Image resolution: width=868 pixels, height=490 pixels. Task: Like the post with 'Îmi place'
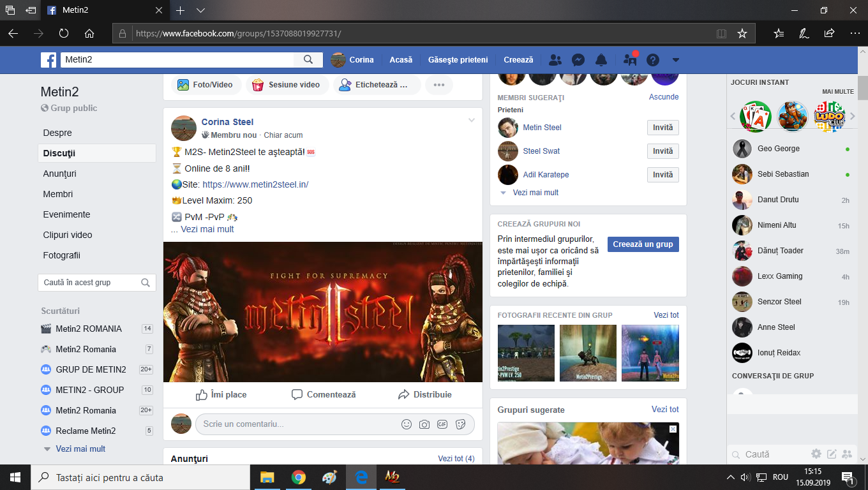click(x=221, y=394)
